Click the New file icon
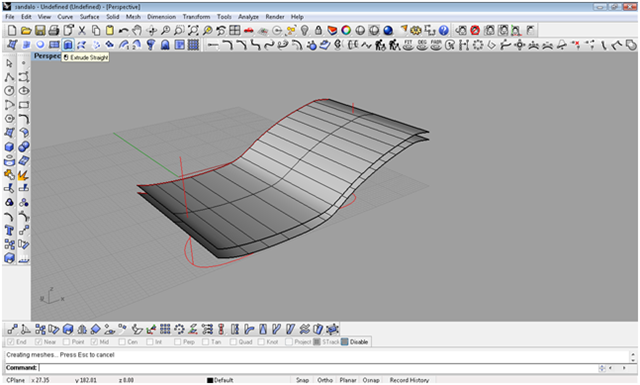 tap(12, 31)
